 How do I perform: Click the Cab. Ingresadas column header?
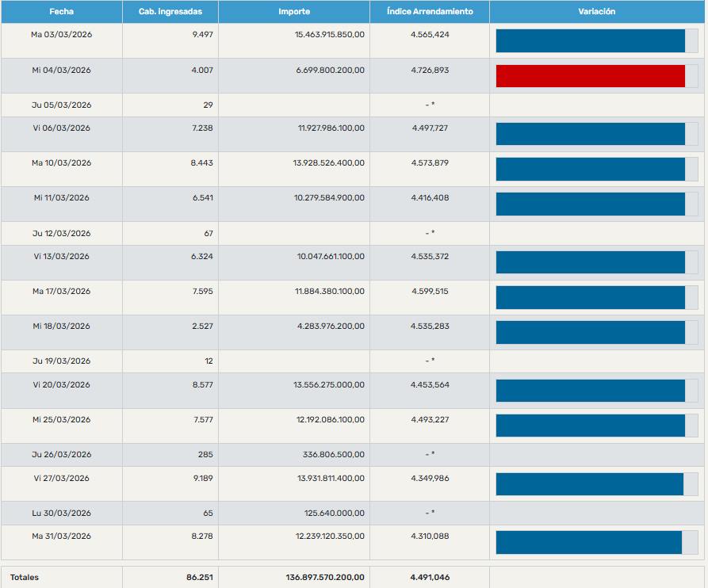(170, 12)
